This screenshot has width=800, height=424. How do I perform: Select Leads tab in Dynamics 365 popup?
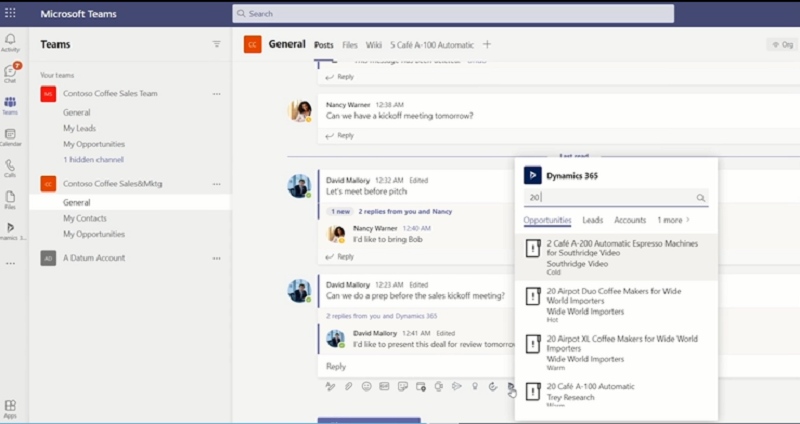pyautogui.click(x=592, y=220)
